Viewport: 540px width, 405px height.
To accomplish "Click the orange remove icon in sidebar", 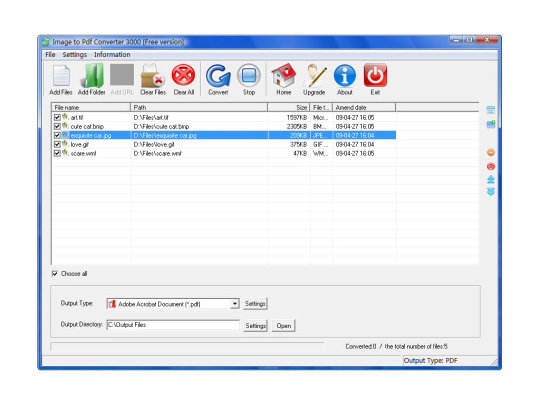I will (x=491, y=152).
